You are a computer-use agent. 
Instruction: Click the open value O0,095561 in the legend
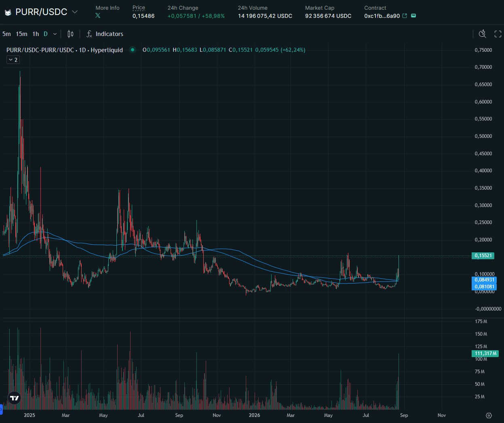click(156, 50)
